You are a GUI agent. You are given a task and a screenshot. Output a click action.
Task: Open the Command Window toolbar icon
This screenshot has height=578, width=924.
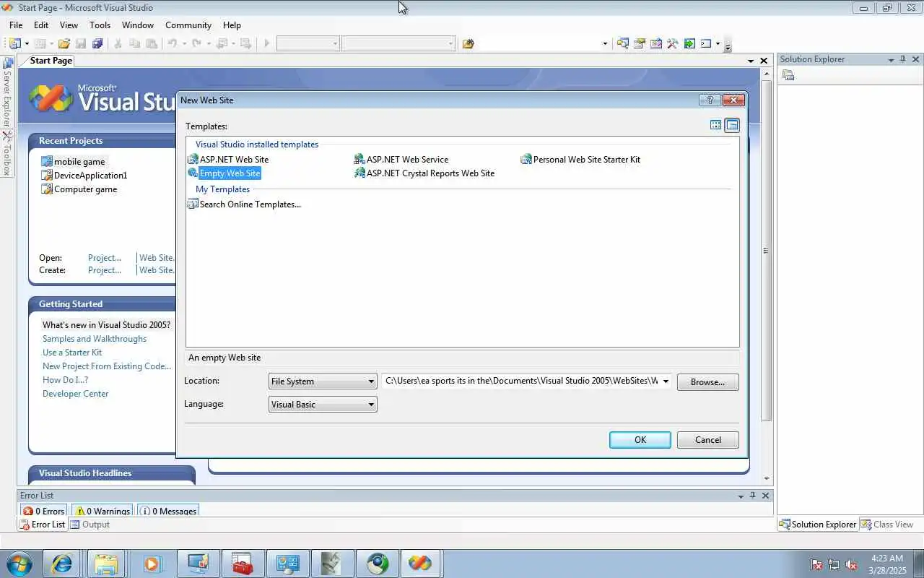pyautogui.click(x=706, y=43)
